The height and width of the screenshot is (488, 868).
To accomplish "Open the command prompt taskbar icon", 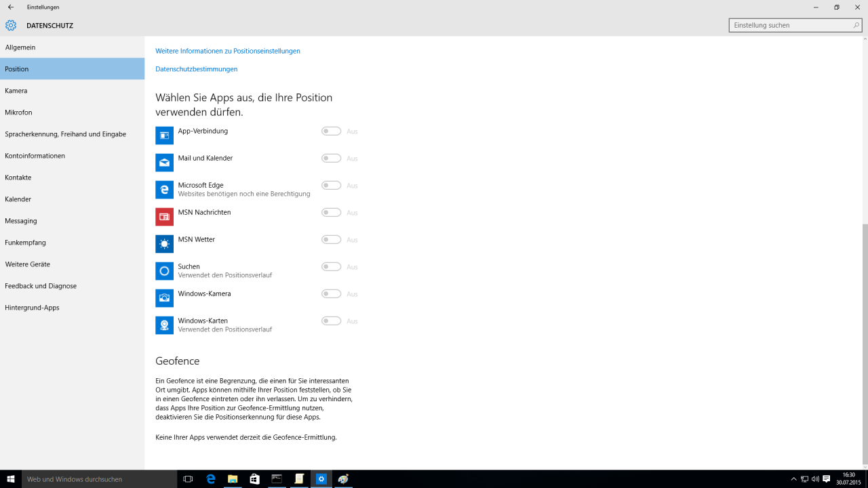I will point(277,479).
